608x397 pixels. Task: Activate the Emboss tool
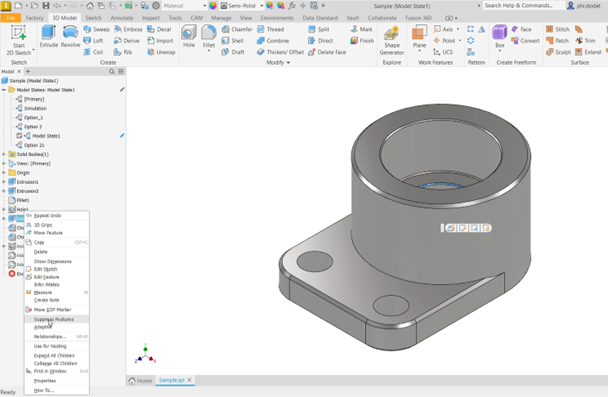(128, 29)
